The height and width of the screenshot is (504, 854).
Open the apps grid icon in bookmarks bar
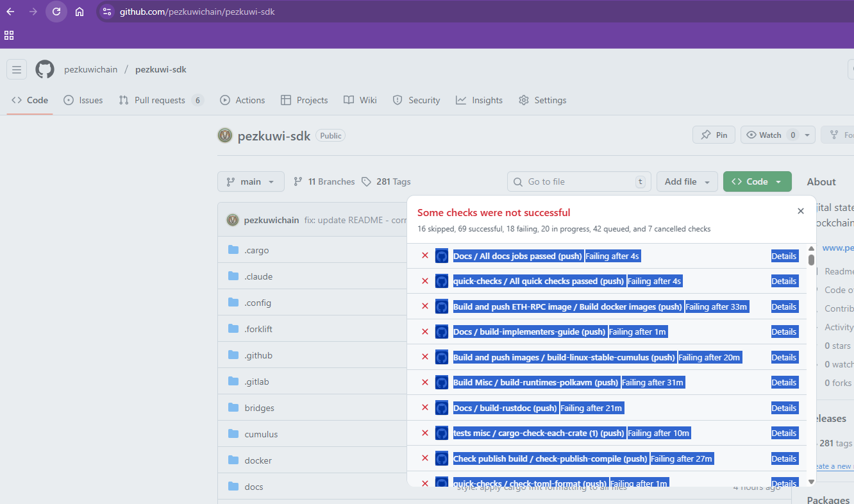pos(9,35)
